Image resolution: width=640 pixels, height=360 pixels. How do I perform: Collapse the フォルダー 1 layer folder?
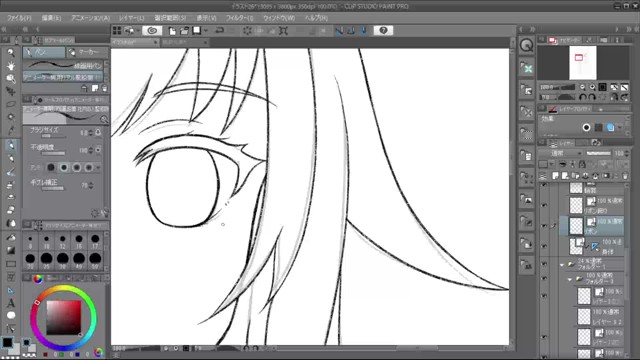pos(562,265)
